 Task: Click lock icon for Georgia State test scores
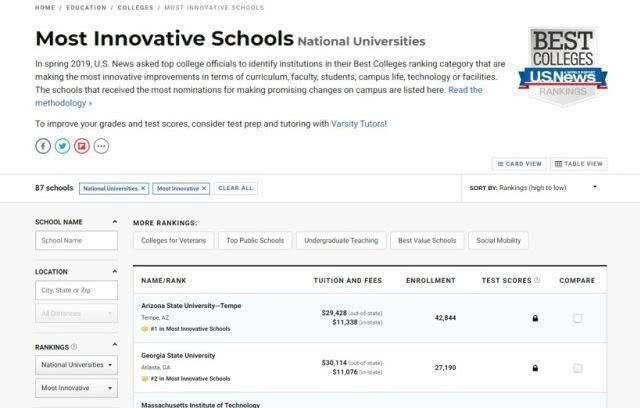point(535,368)
